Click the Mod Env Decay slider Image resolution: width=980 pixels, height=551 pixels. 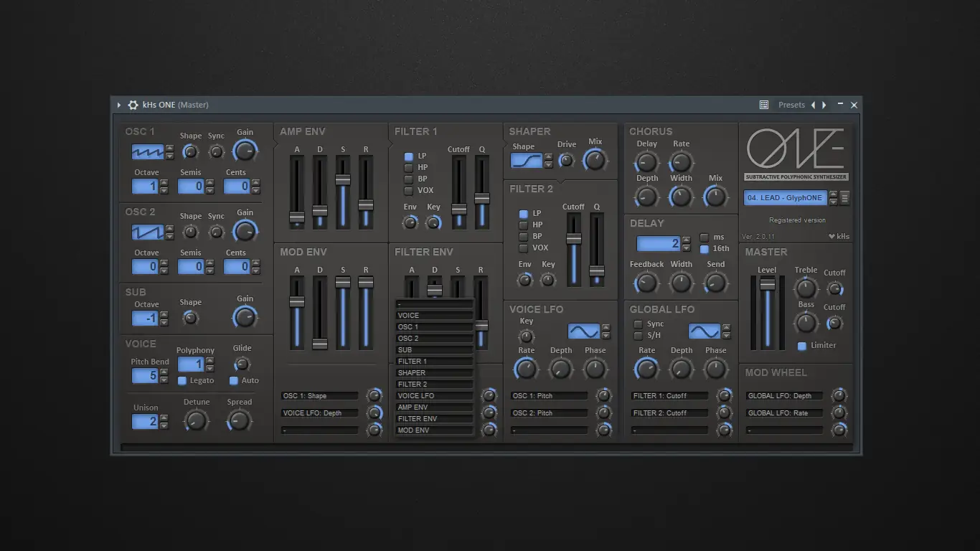[320, 313]
